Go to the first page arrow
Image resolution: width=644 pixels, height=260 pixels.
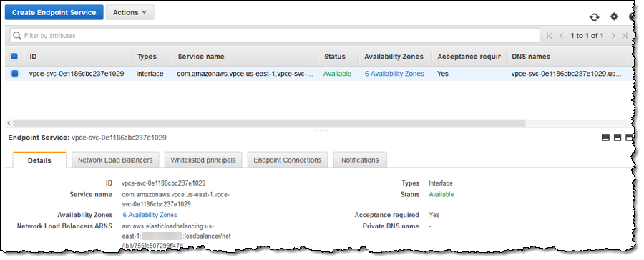(x=549, y=36)
